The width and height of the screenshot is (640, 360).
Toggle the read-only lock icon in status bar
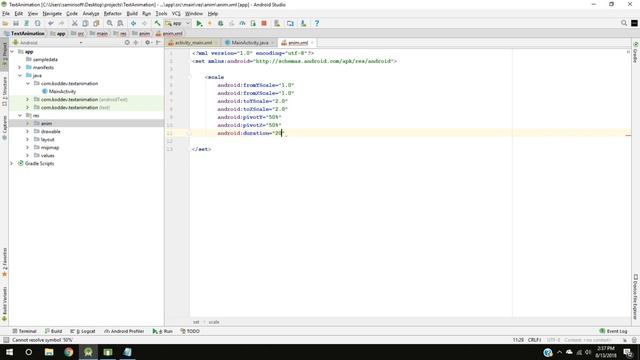coord(625,340)
